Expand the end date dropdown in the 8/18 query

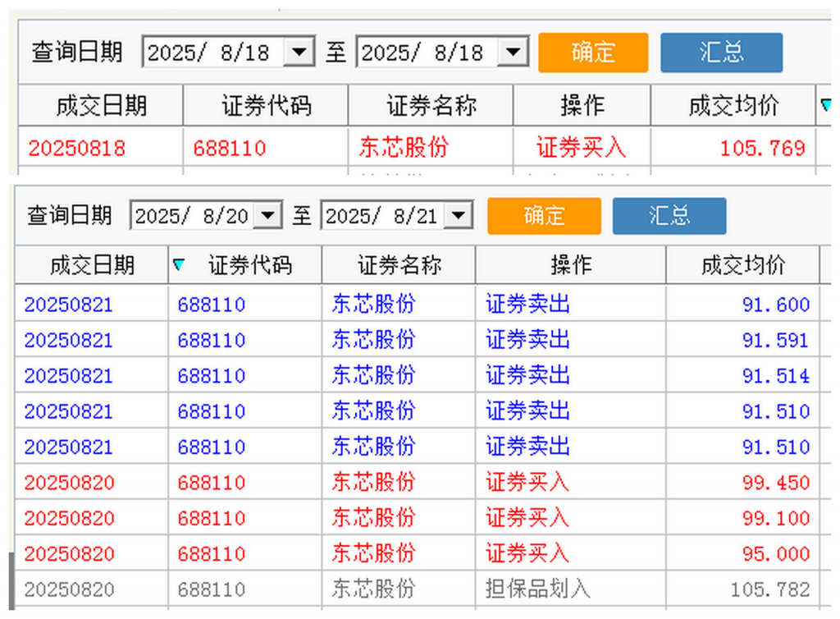tap(513, 53)
